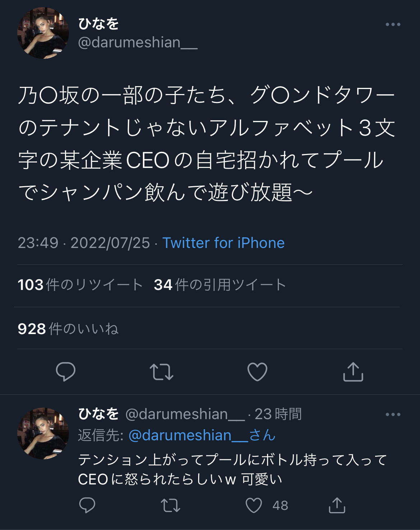View the 103 retweets list
Image resolution: width=420 pixels, height=530 pixels.
pos(80,285)
